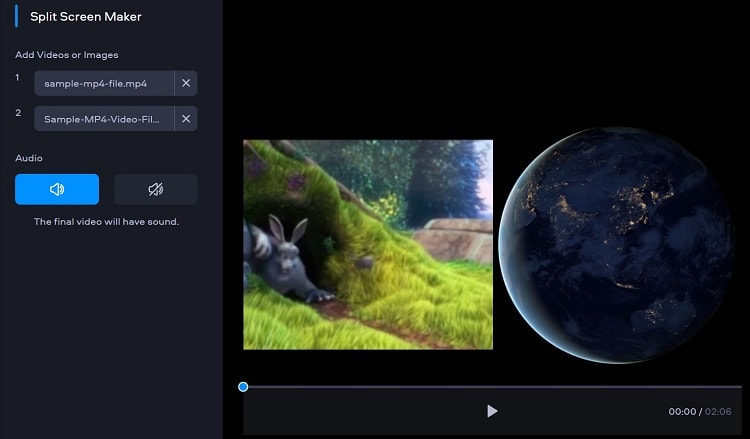
Task: Click the Earth at night video preview
Action: [616, 245]
